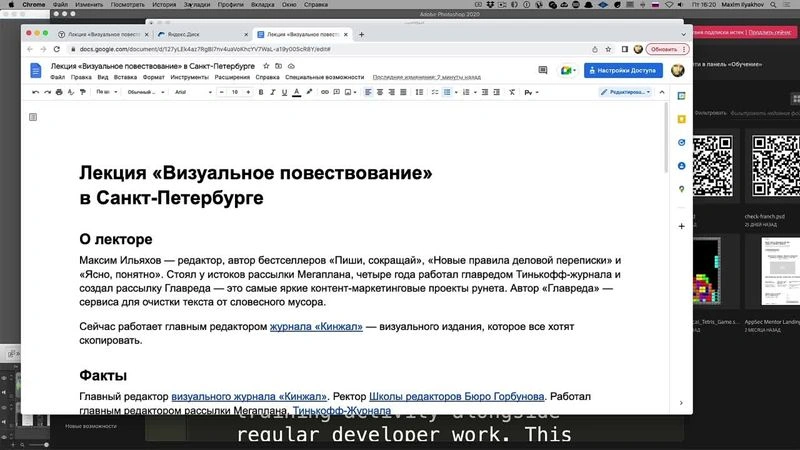Open the paragraph style dropdown
Viewport: 800px width, 450px height.
[145, 92]
